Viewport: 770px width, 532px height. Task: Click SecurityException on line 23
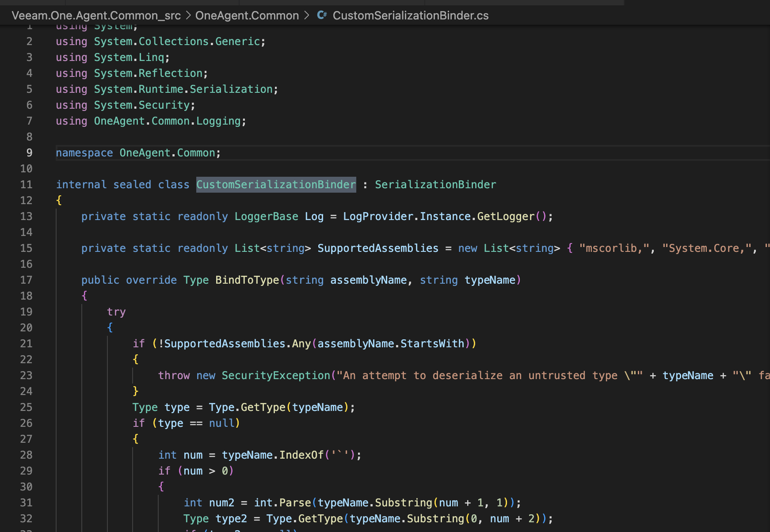pos(276,376)
